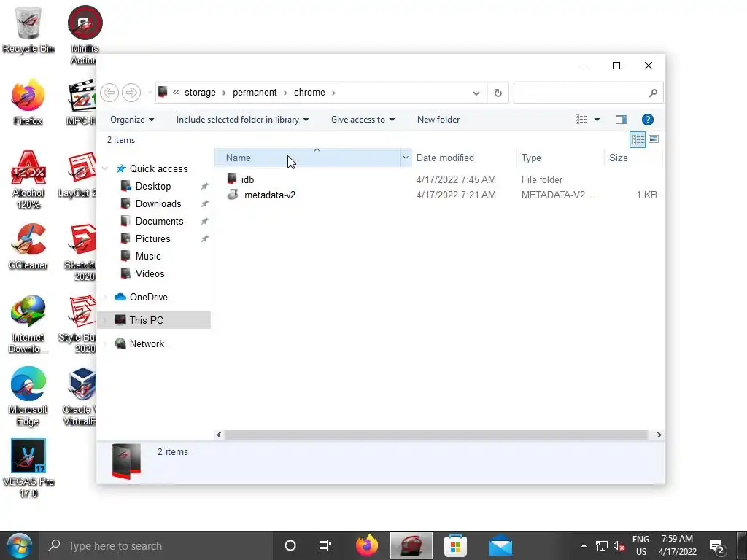The height and width of the screenshot is (560, 747).
Task: Open Task View on taskbar
Action: 325,545
